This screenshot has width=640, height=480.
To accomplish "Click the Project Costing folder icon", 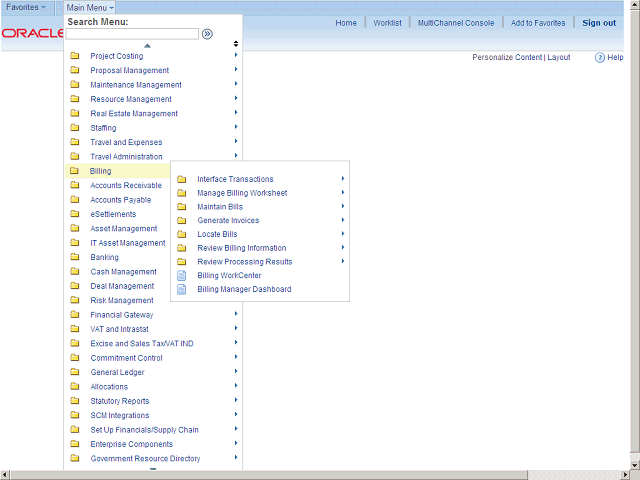I will click(75, 56).
